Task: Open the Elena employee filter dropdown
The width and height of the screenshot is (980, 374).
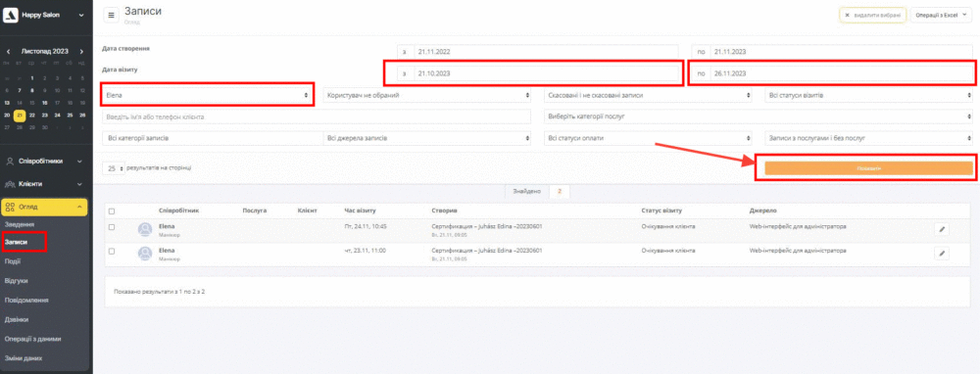Action: 207,95
